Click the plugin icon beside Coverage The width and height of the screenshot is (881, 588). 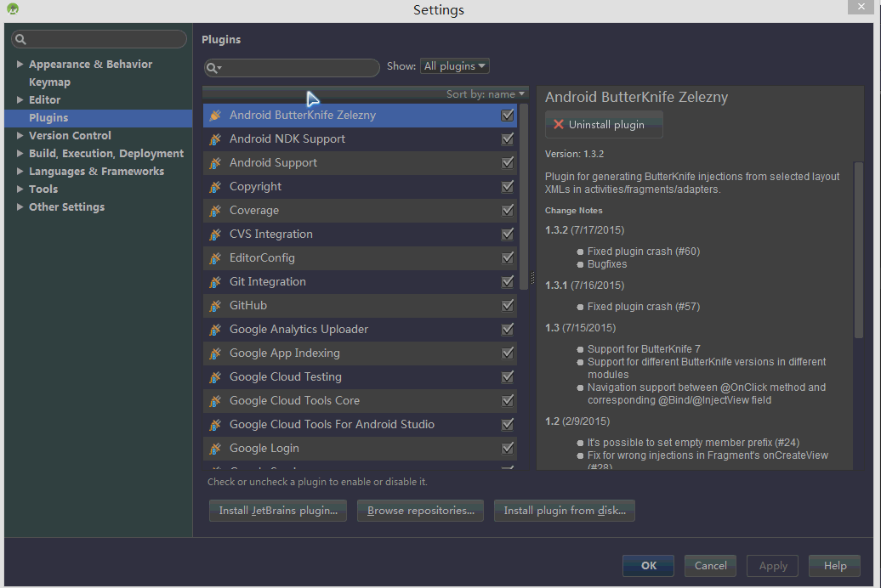215,211
